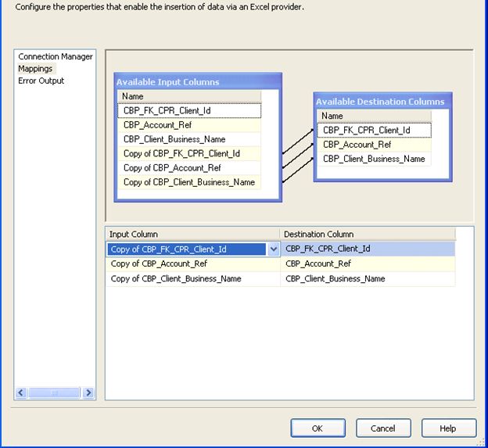Select Copy of CBP_Account_Ref mapping grid cell
Viewport: 488px width, 448px height.
coord(193,263)
